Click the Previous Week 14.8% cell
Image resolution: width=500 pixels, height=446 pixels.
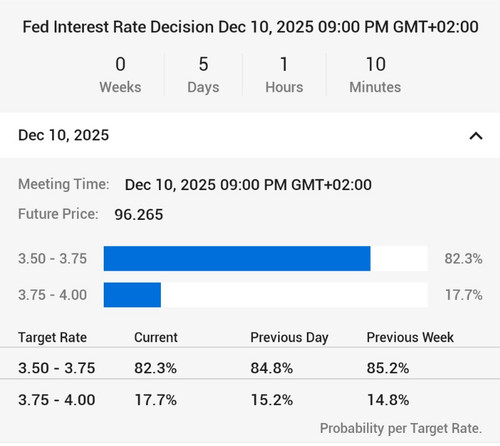click(388, 400)
